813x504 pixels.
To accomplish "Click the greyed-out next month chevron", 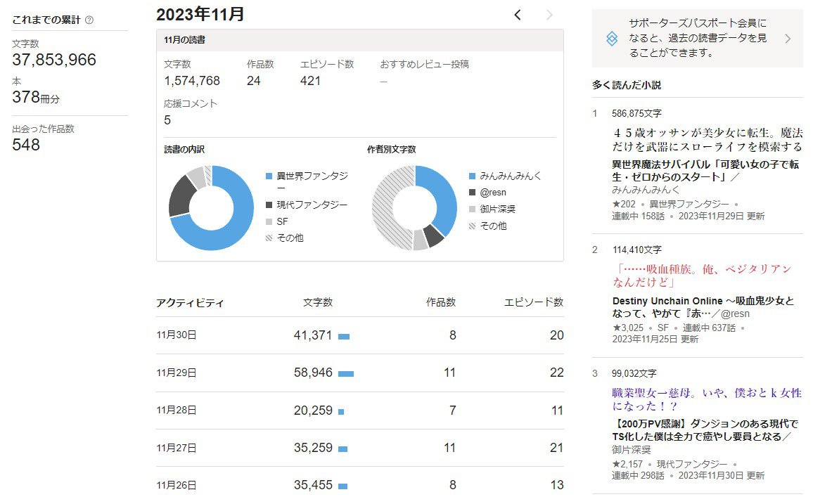I will tap(549, 15).
